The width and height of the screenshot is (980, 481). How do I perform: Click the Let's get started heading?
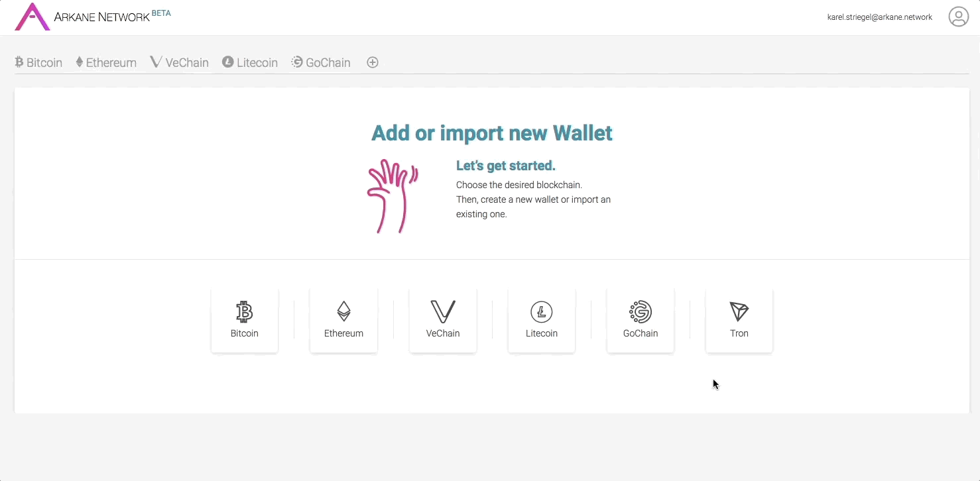(506, 166)
